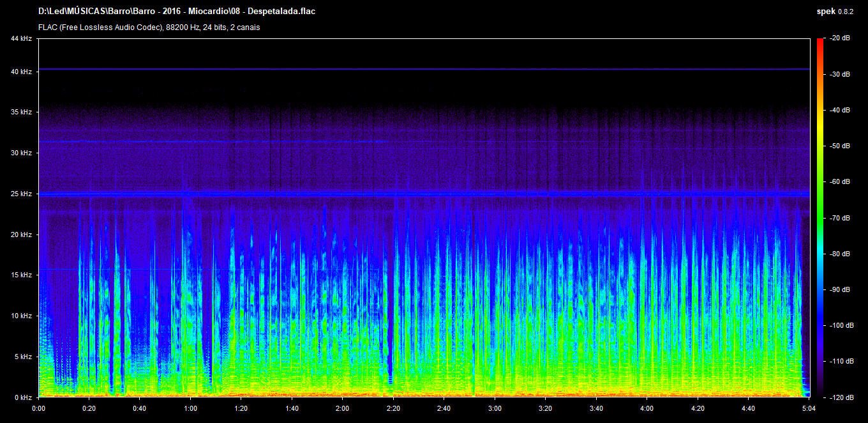Click the 44 kHz frequency axis label
This screenshot has width=868, height=423.
pos(21,39)
